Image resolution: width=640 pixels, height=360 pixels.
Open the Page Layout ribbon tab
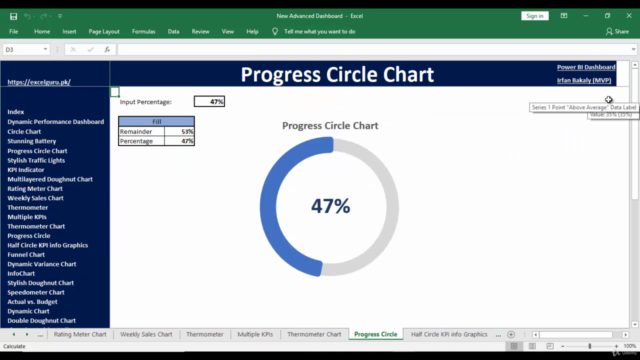(x=104, y=31)
